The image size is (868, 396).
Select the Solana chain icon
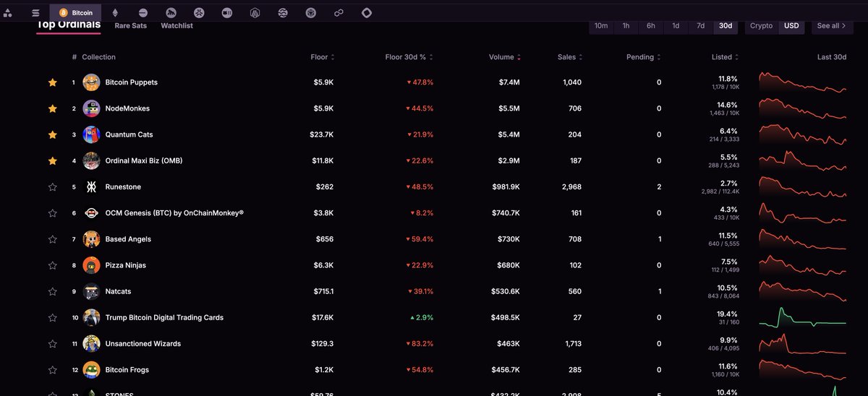point(35,13)
